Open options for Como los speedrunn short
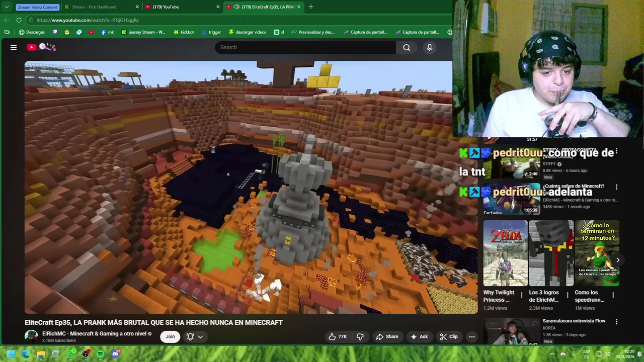Image resolution: width=644 pixels, height=362 pixels. pos(613,295)
